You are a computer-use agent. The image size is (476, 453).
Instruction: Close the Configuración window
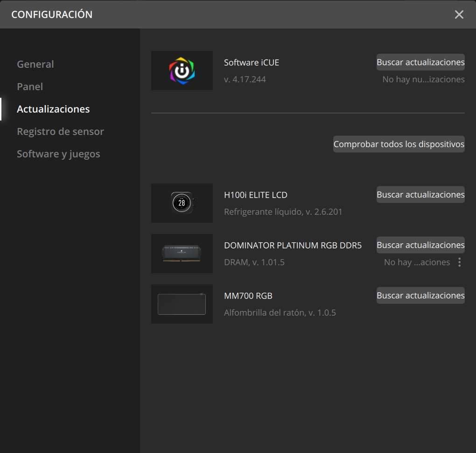point(459,14)
